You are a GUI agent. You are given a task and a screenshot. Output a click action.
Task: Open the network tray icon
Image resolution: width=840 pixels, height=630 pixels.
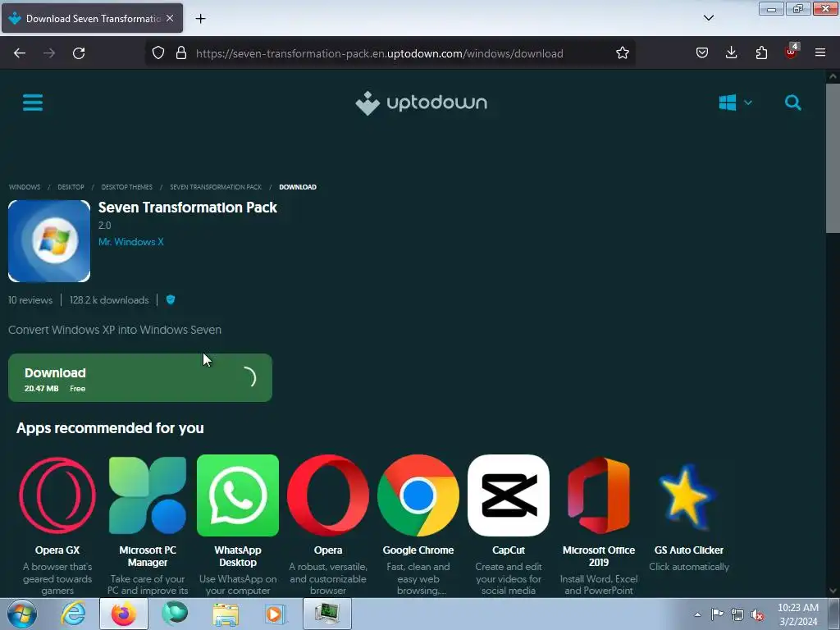737,614
